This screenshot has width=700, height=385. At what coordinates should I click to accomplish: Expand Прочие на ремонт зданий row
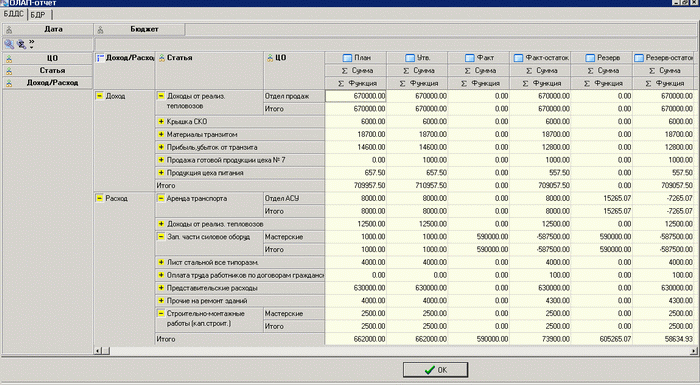[x=161, y=301]
